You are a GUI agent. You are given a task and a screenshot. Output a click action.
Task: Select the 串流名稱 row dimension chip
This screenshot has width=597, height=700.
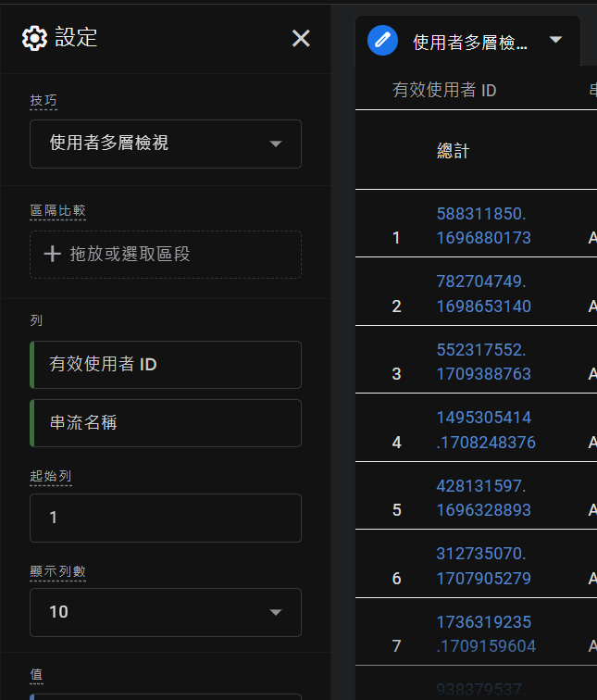point(166,423)
